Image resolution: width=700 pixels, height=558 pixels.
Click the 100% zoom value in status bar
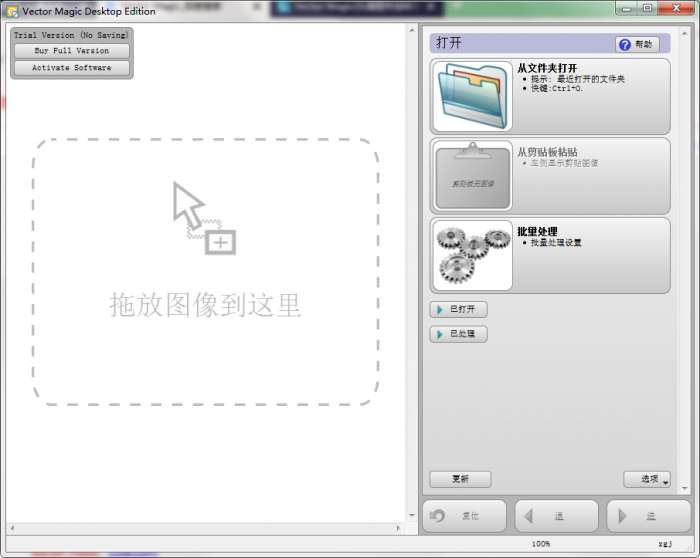click(541, 544)
